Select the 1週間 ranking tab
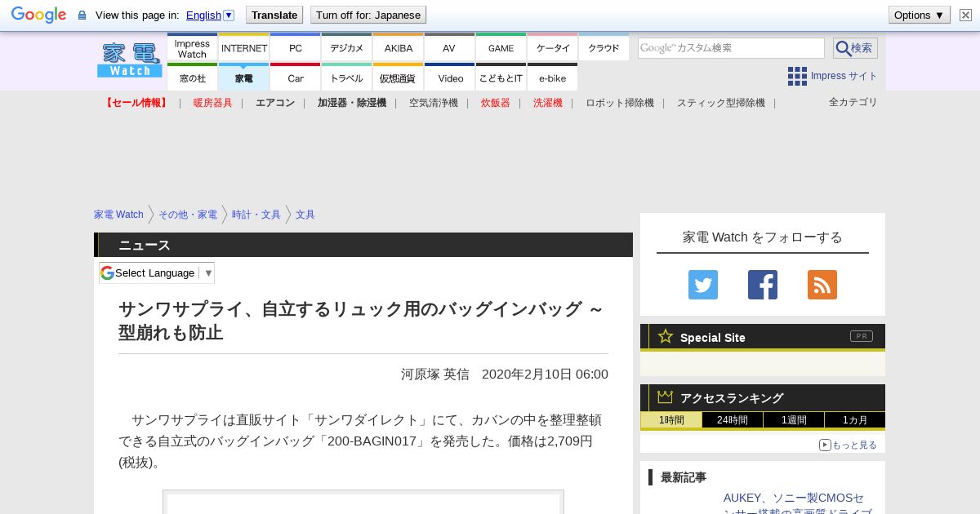Screen dimensions: 980x514 coord(794,420)
